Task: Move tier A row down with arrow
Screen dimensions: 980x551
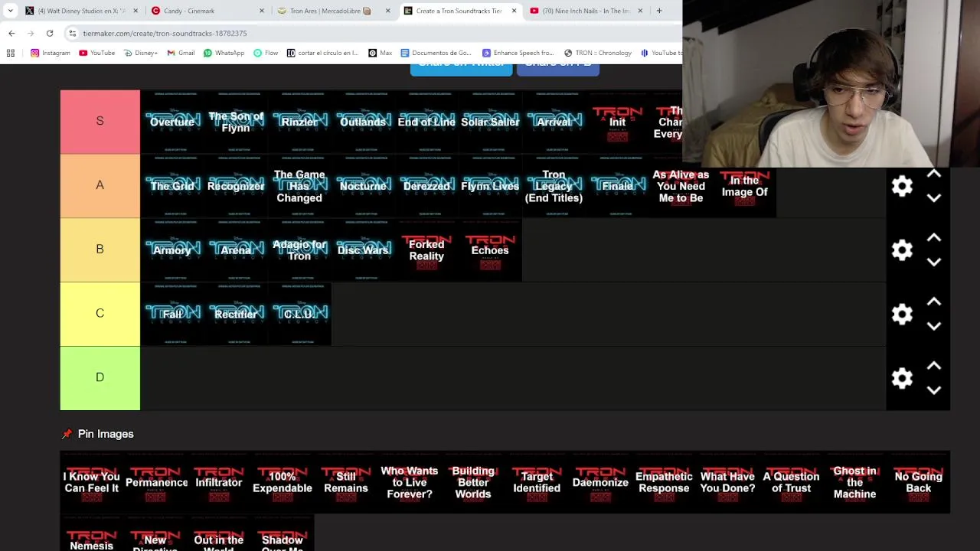Action: [x=934, y=197]
